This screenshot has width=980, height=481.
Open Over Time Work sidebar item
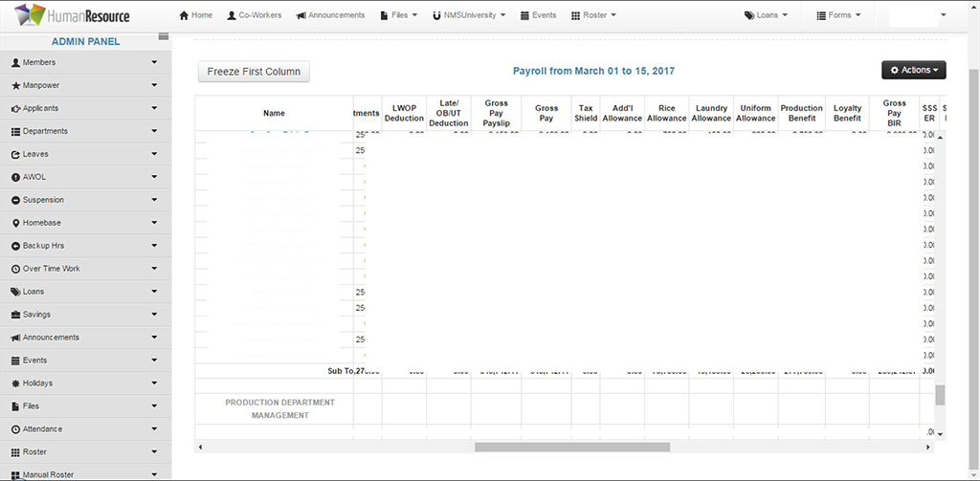[85, 269]
